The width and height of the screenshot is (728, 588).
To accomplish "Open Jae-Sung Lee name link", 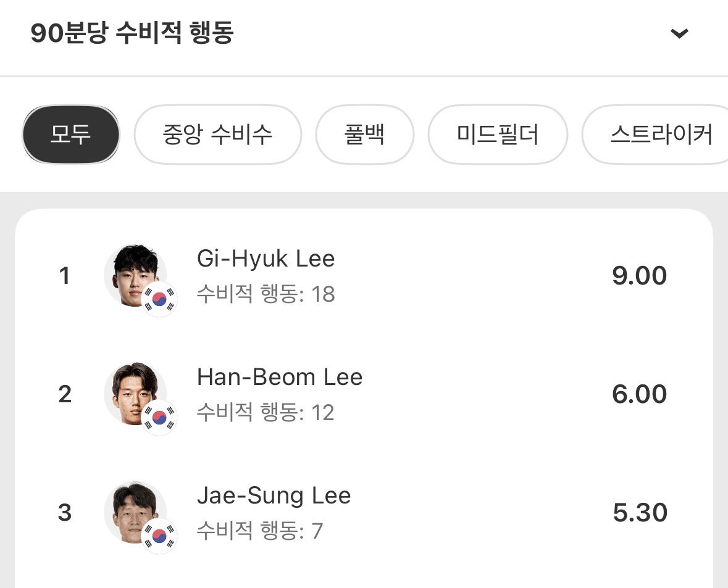I will 274,495.
